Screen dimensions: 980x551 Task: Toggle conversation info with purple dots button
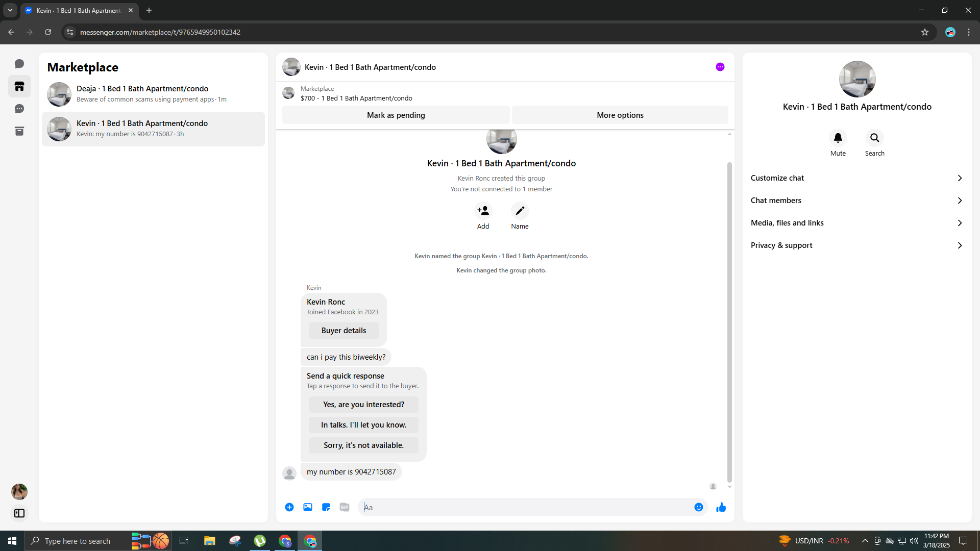(720, 67)
